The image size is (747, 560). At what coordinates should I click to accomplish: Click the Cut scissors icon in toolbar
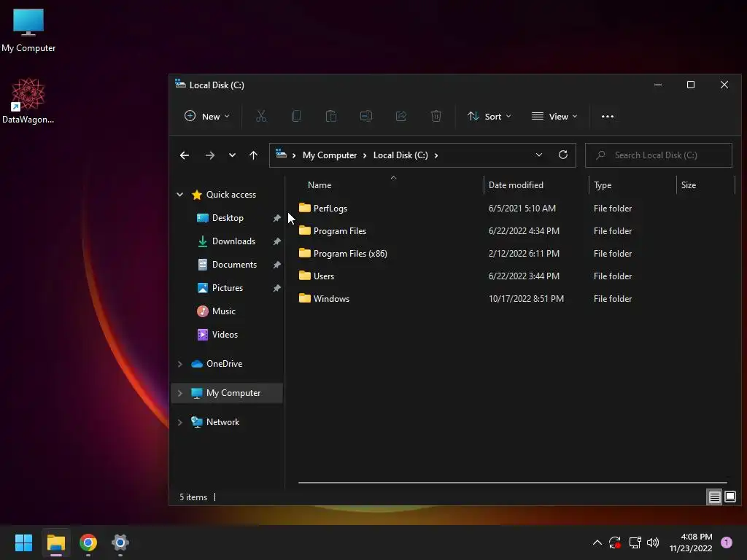click(261, 116)
